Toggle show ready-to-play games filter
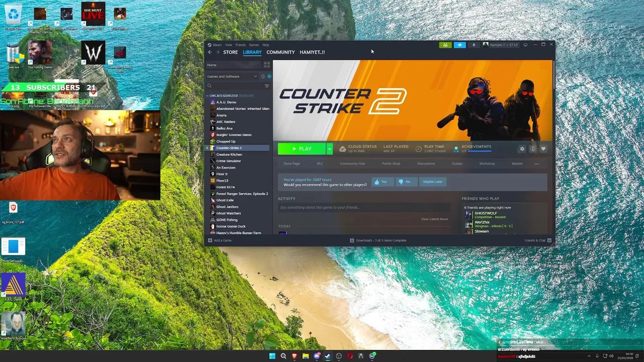The width and height of the screenshot is (644, 362). (x=269, y=76)
